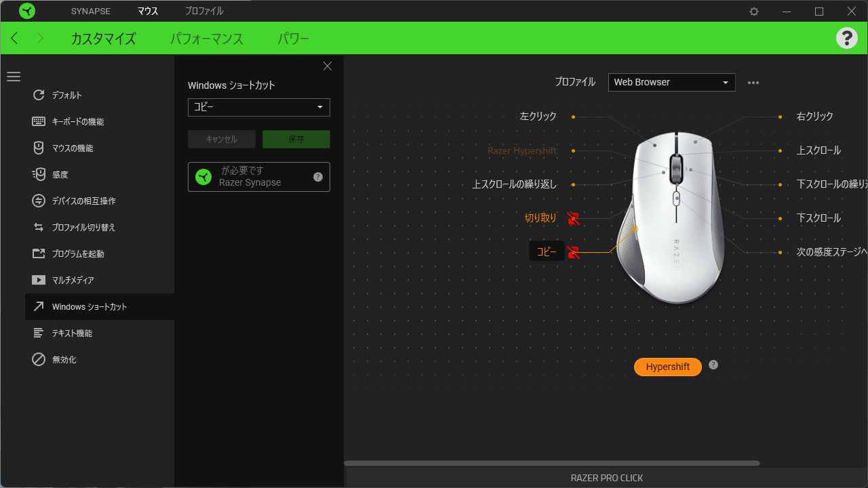
Task: Select the マルチメディア play icon
Action: point(39,280)
